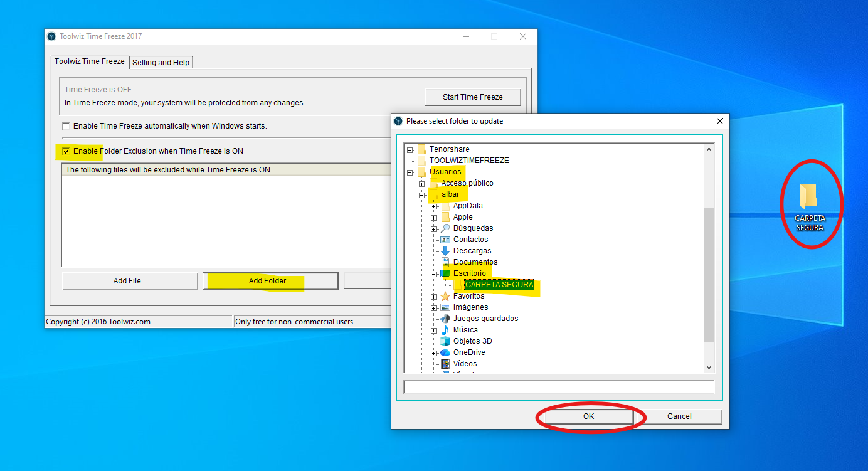The width and height of the screenshot is (868, 471).
Task: Click the Imágenes picture icon
Action: [445, 307]
